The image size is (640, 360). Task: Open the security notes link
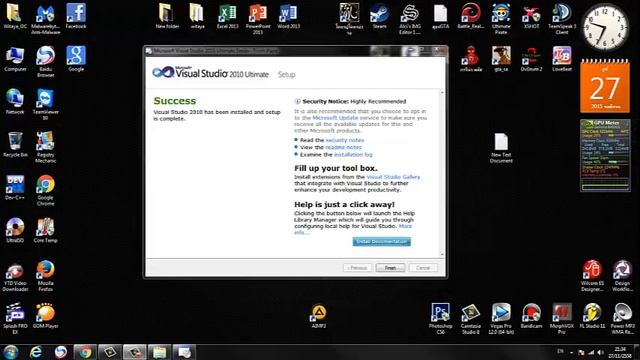[344, 140]
